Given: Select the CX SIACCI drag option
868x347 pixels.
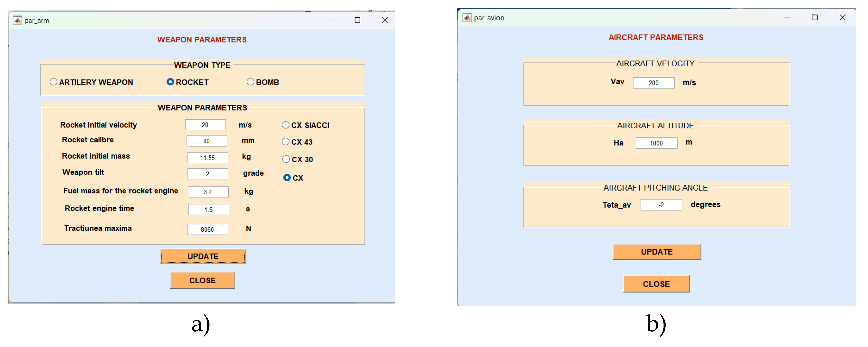Looking at the screenshot, I should tap(285, 125).
